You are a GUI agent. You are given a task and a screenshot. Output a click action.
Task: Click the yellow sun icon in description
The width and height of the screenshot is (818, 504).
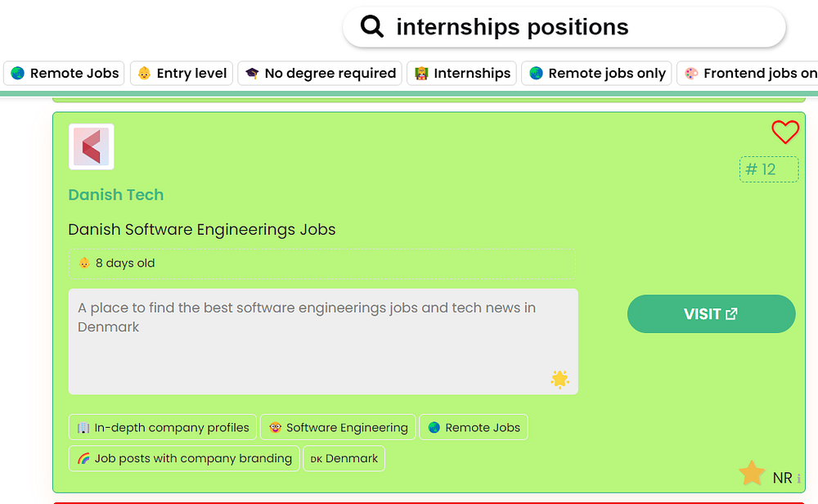pos(560,379)
